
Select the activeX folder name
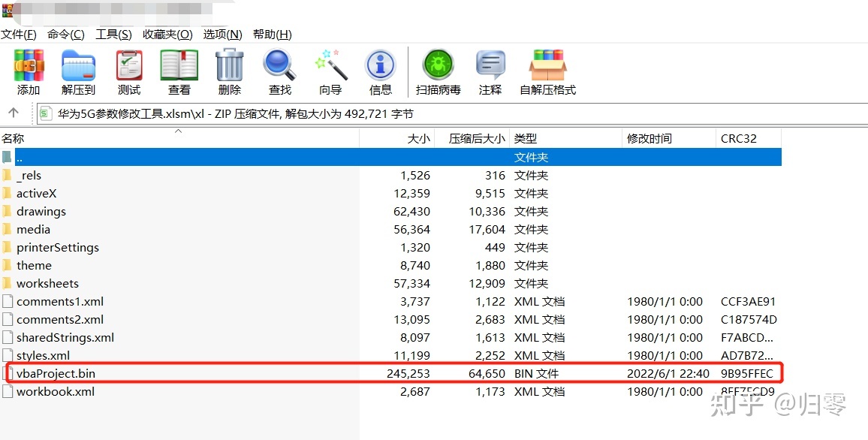pos(37,193)
